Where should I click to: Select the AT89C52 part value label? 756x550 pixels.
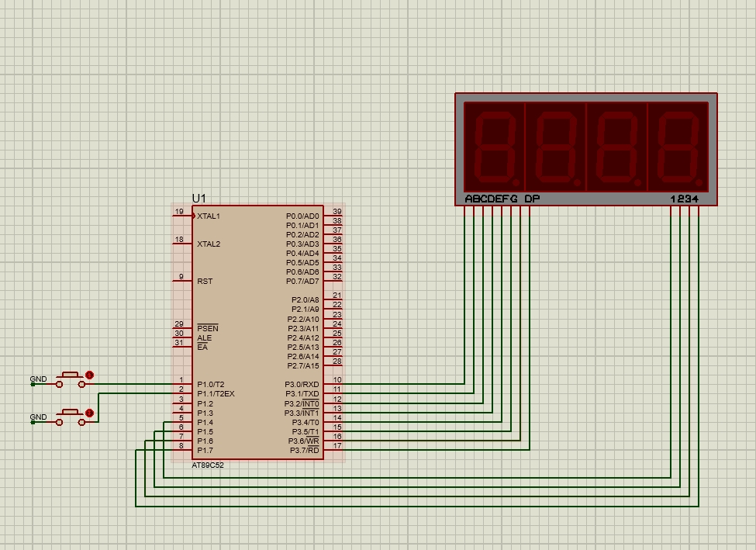208,465
